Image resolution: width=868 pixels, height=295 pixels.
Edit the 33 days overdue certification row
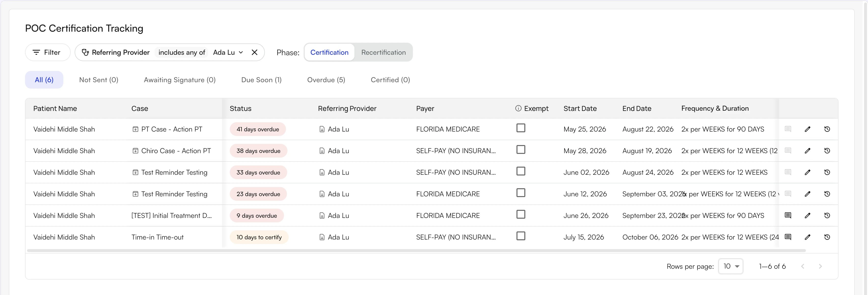pos(807,172)
